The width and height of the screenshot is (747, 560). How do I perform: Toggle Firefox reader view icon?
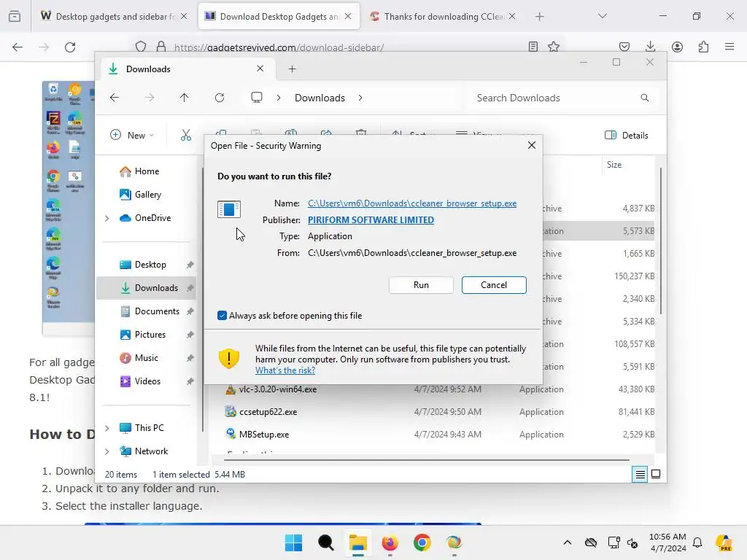(533, 47)
